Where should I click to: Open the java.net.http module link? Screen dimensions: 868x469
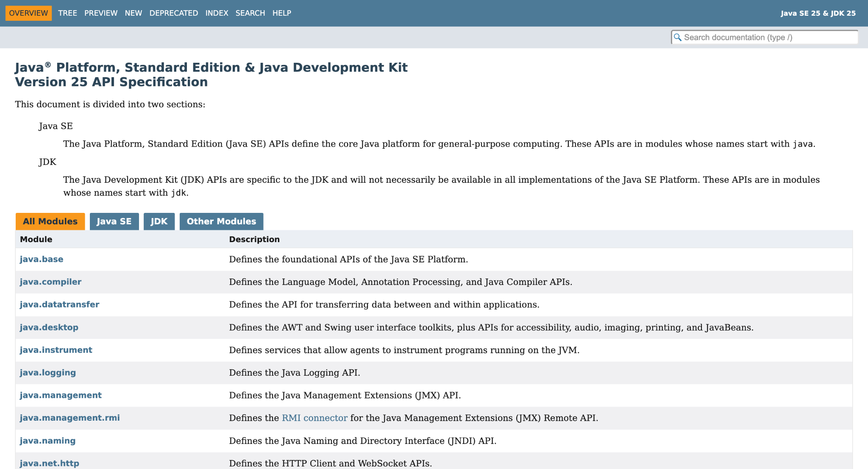[x=50, y=463]
